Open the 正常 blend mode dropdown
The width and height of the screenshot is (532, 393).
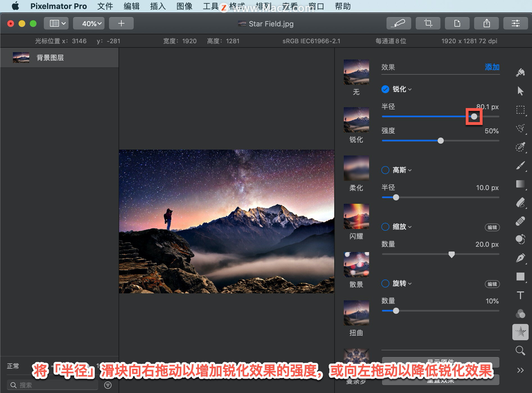click(x=13, y=366)
